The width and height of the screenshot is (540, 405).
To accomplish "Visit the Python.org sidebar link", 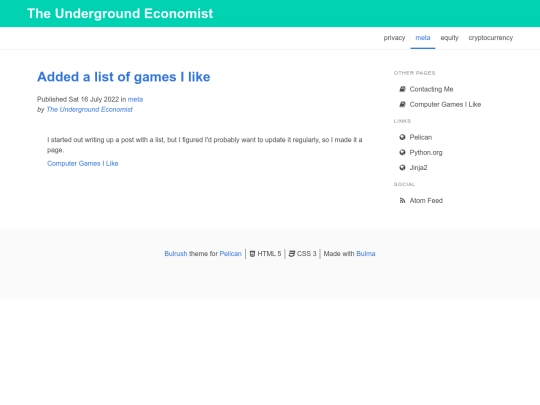I will click(426, 152).
